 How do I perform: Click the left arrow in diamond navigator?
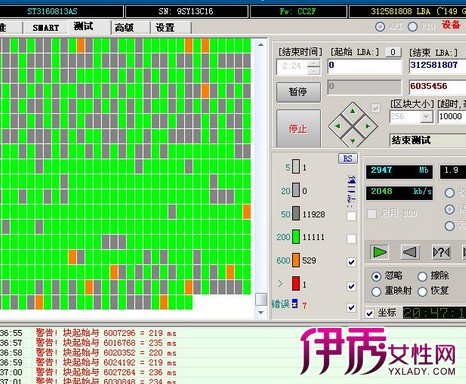[338, 126]
